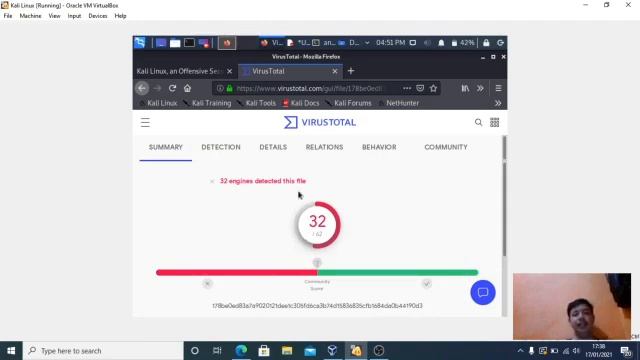Screen dimensions: 640x360
Task: Switch to the BEHAVIOR tab
Action: point(379,147)
